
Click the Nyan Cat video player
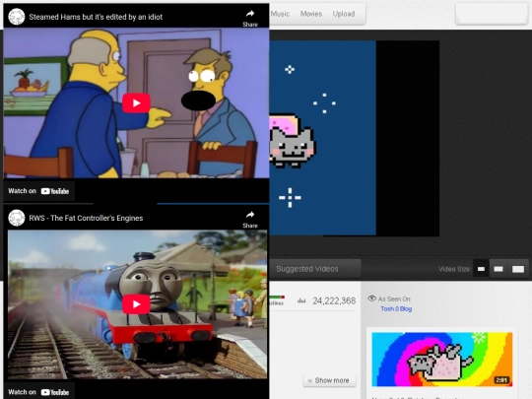click(355, 138)
